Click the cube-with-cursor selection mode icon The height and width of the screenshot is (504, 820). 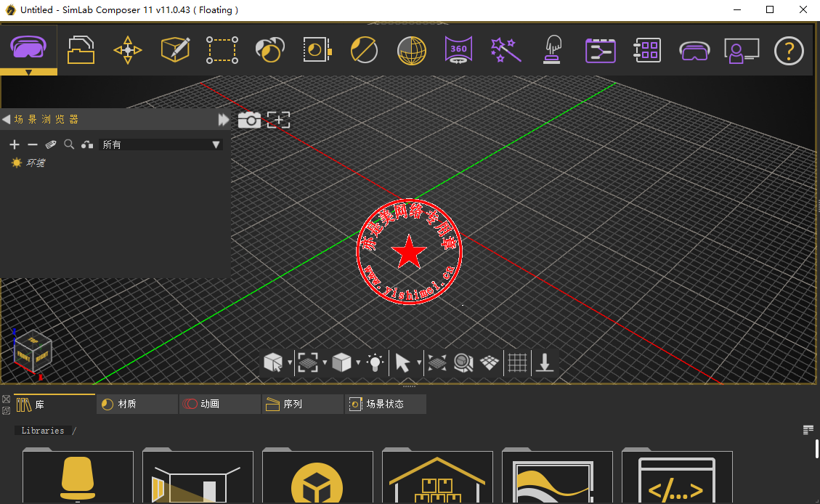273,362
